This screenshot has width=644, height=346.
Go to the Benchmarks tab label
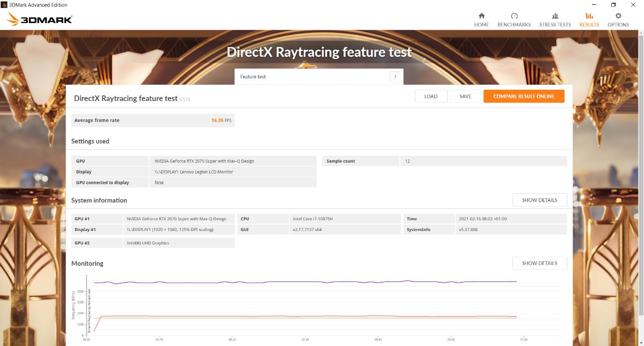pyautogui.click(x=514, y=25)
